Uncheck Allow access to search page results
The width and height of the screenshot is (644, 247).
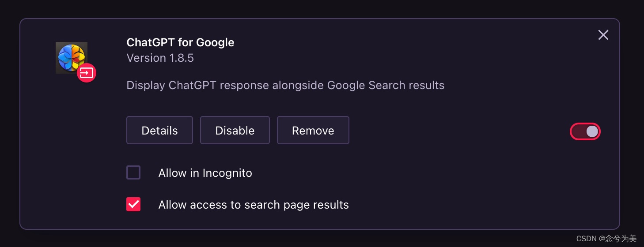pos(133,204)
